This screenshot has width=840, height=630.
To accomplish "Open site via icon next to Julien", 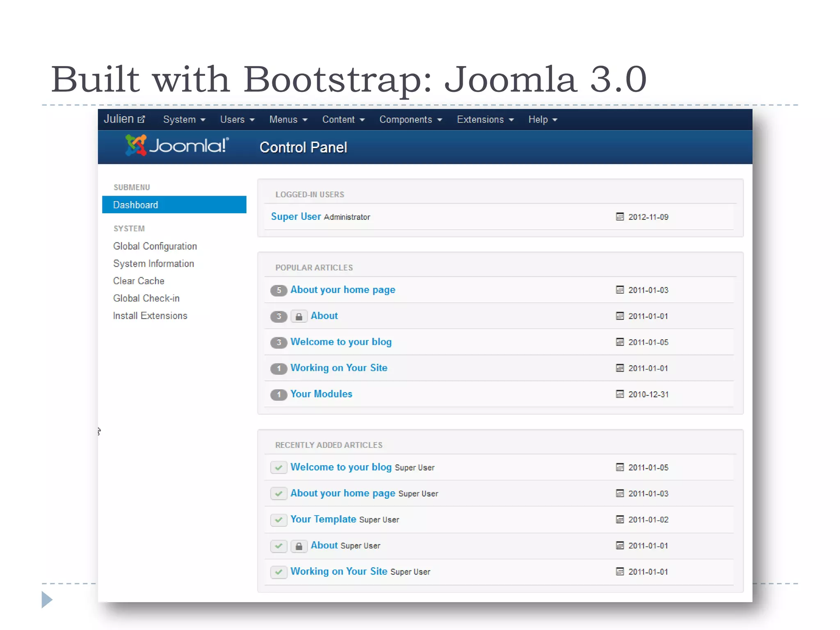I will tap(142, 119).
